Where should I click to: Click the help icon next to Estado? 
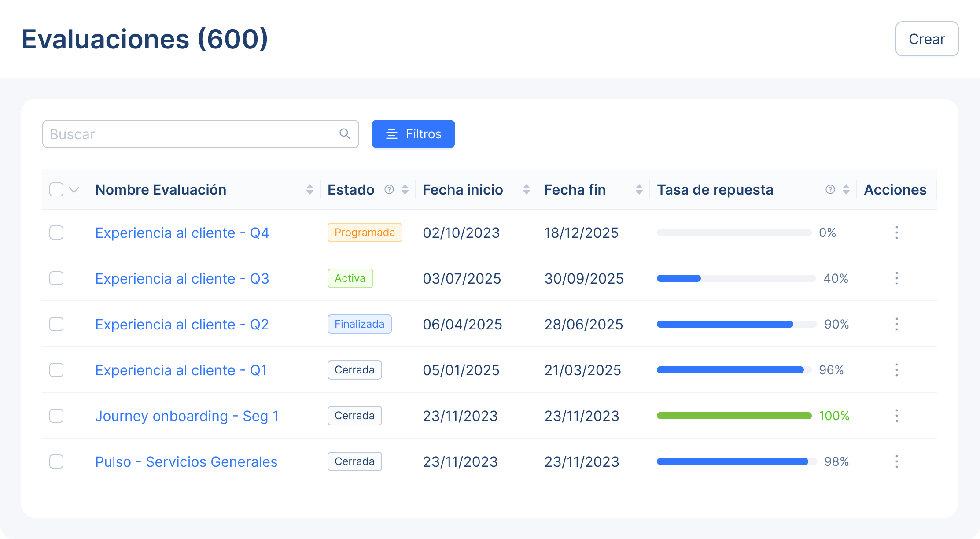coord(389,189)
